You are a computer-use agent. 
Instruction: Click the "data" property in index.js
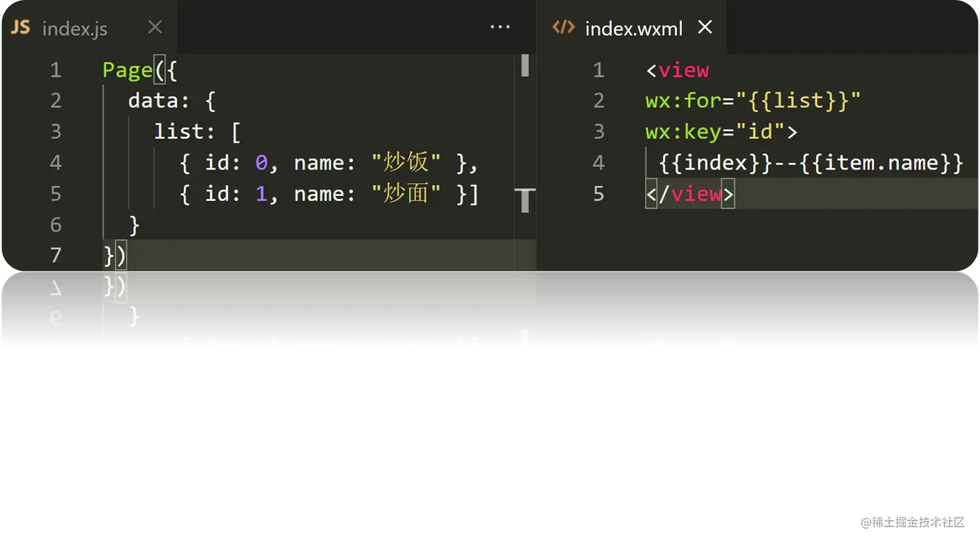153,100
